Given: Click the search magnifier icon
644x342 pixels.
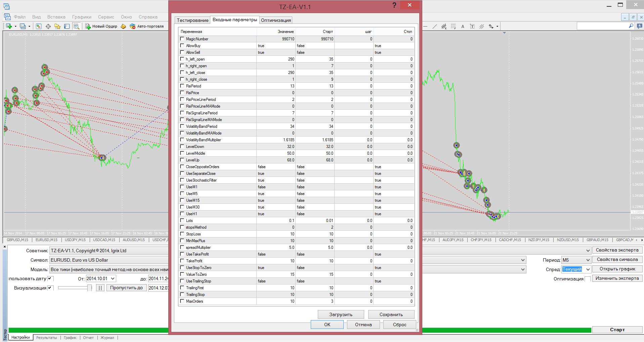Looking at the screenshot, I should coord(631,26).
